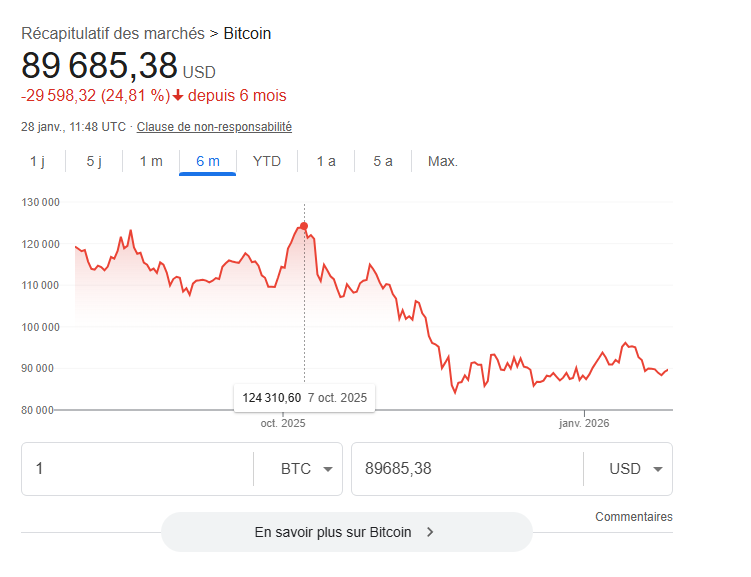
Task: Select the 5 a range tab
Action: click(x=383, y=161)
